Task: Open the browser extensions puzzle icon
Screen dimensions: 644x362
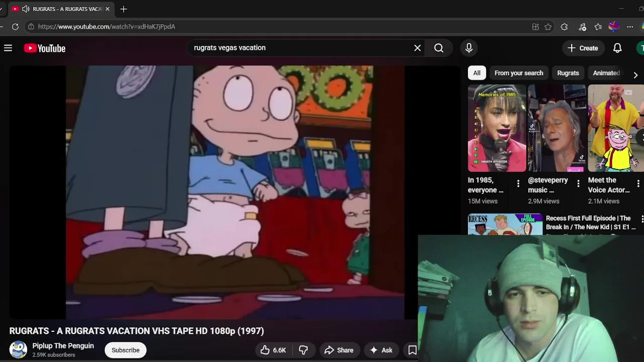Action: (564, 27)
